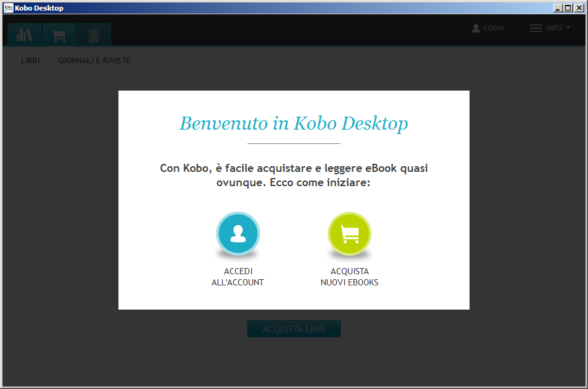588x389 pixels.
Task: Open the eReader device tab icon
Action: point(94,35)
